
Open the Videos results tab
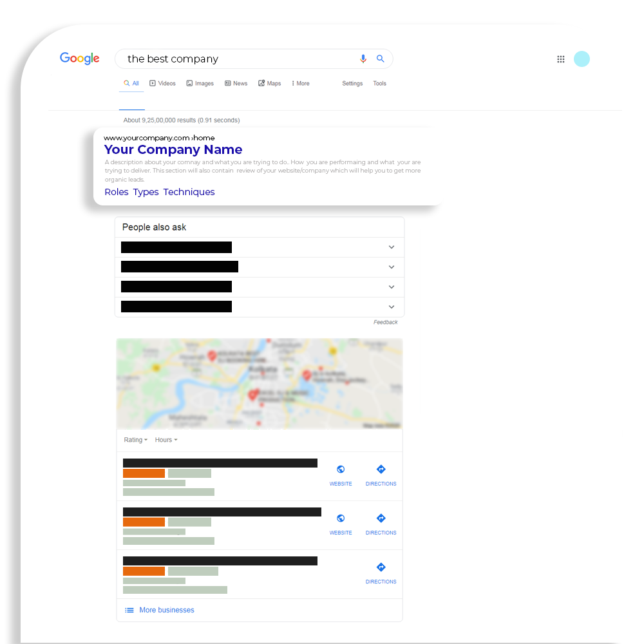(162, 83)
